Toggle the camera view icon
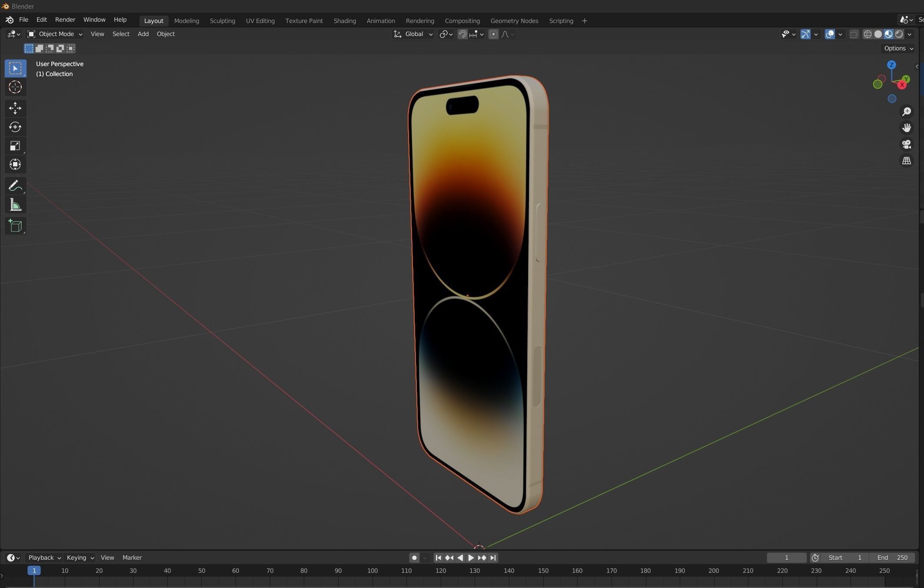 pyautogui.click(x=907, y=144)
